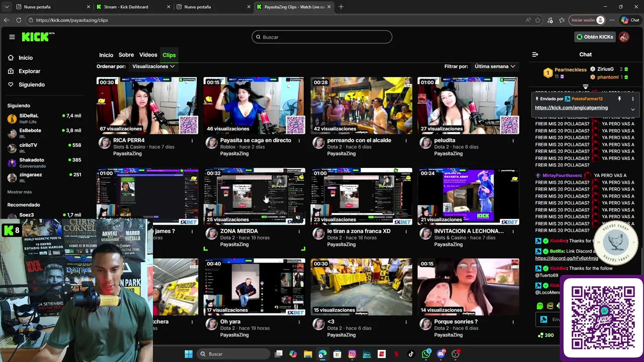Open File Explorer from the taskbar

tap(308, 354)
